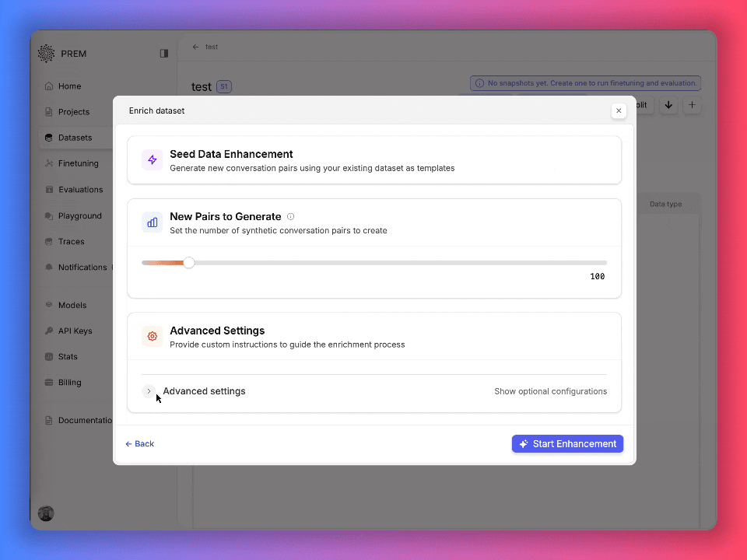Click the Seed Data Enhancement lightning icon
Image resolution: width=747 pixels, height=560 pixels.
tap(152, 160)
